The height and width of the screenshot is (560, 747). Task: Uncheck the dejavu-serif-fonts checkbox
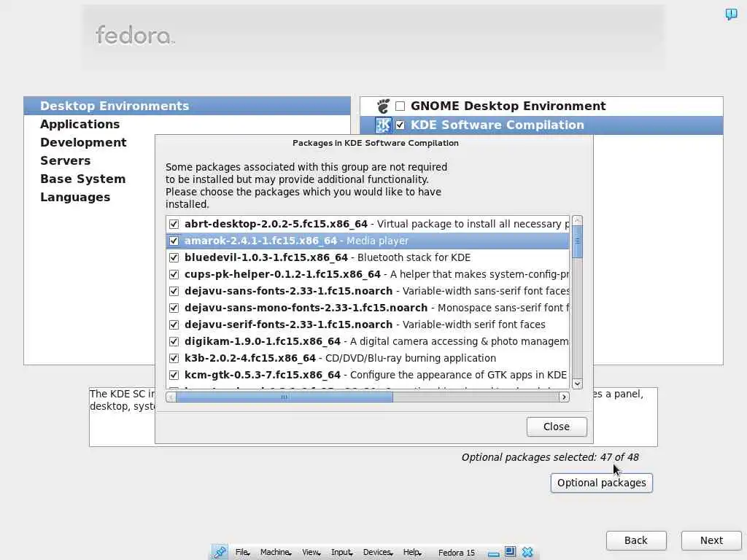(174, 324)
